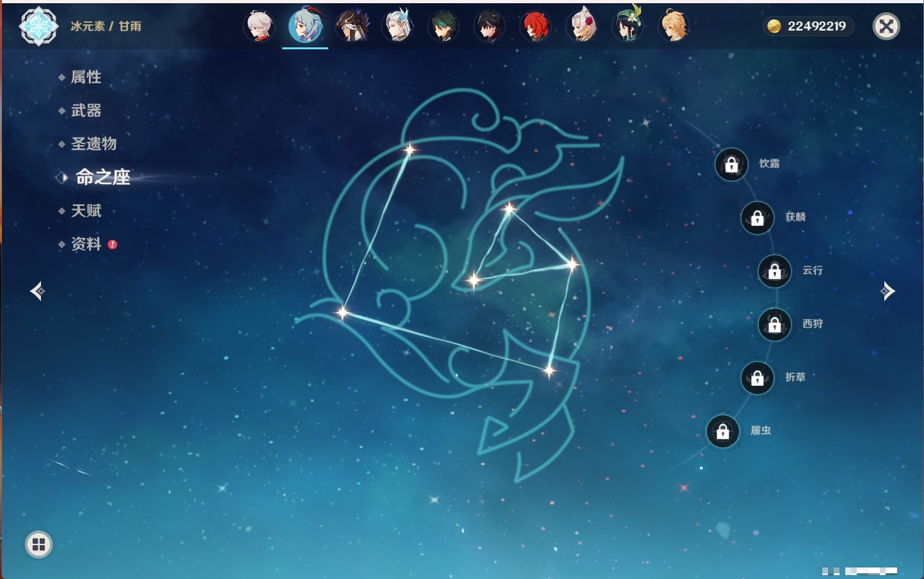Open the 资料 profile page

point(86,244)
